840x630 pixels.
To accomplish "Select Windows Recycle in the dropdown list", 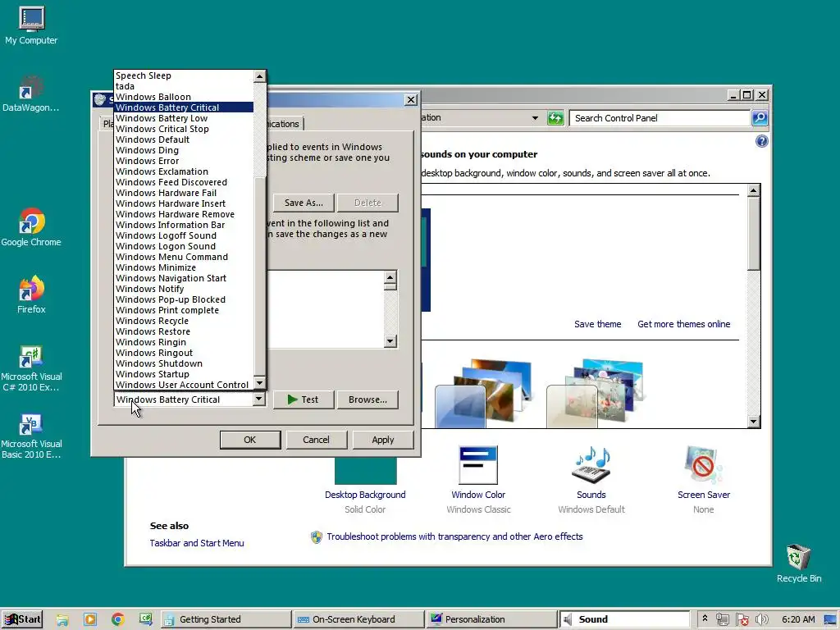I will (184, 321).
